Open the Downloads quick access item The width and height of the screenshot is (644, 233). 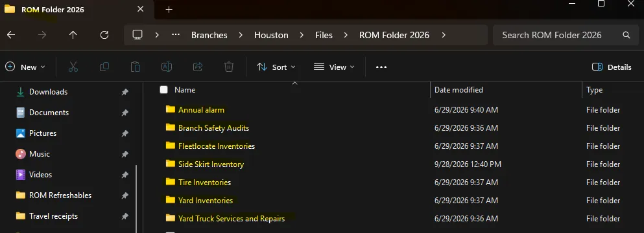click(48, 92)
